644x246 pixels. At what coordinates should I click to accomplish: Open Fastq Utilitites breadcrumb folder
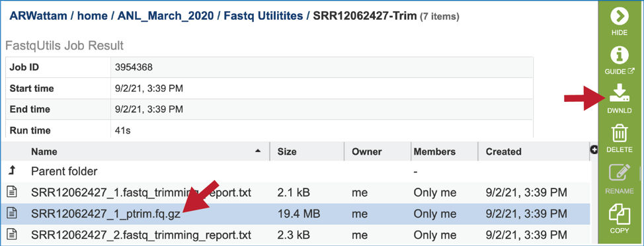263,16
